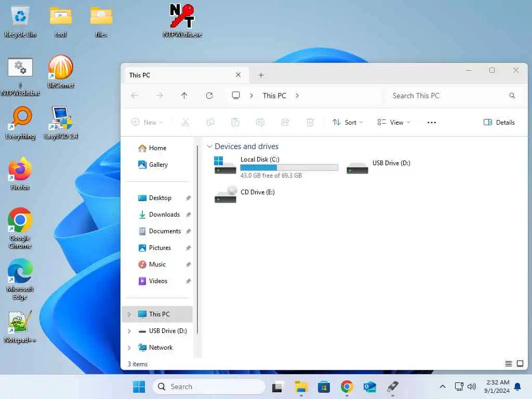Expand USB Drive (D:) tree node
Viewport: 532px width, 399px height.
click(x=129, y=331)
